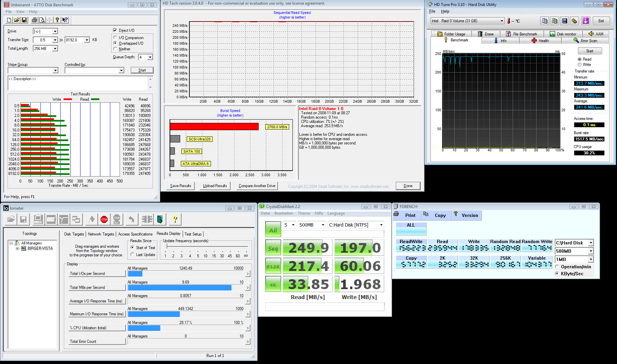Click the green door Exit icon in Iometer
617x364 pixels.
160,219
